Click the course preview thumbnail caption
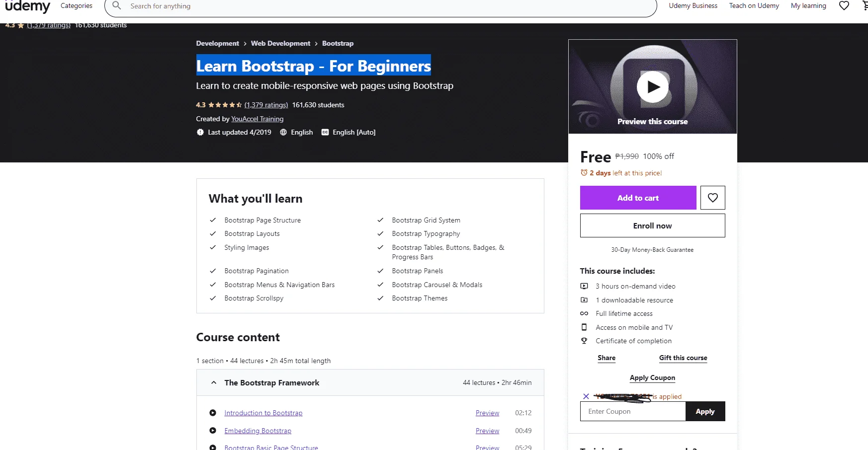This screenshot has height=450, width=868. point(652,121)
